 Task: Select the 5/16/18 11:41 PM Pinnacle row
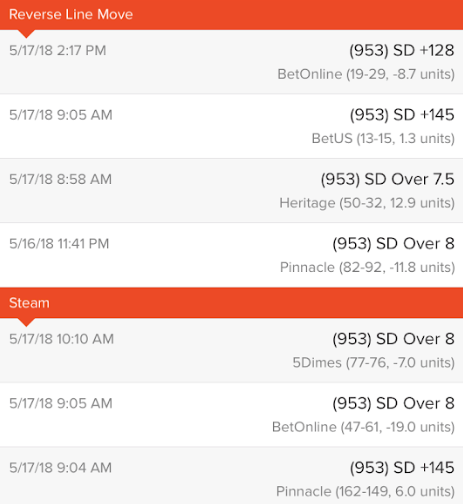[231, 255]
